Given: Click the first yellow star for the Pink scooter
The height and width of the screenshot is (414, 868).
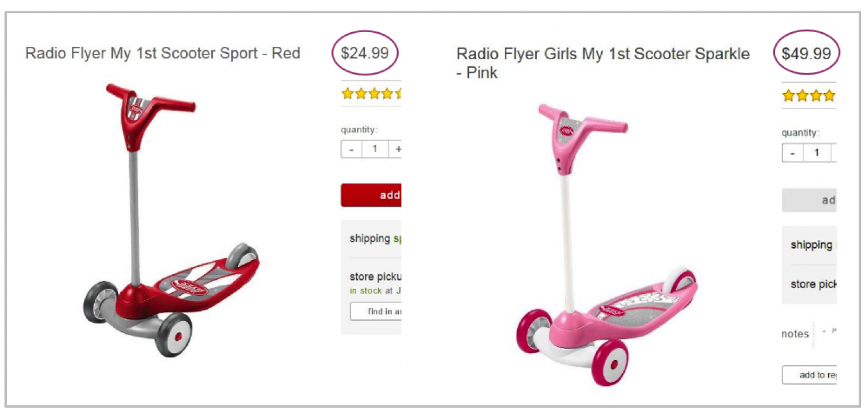Looking at the screenshot, I should pos(789,95).
